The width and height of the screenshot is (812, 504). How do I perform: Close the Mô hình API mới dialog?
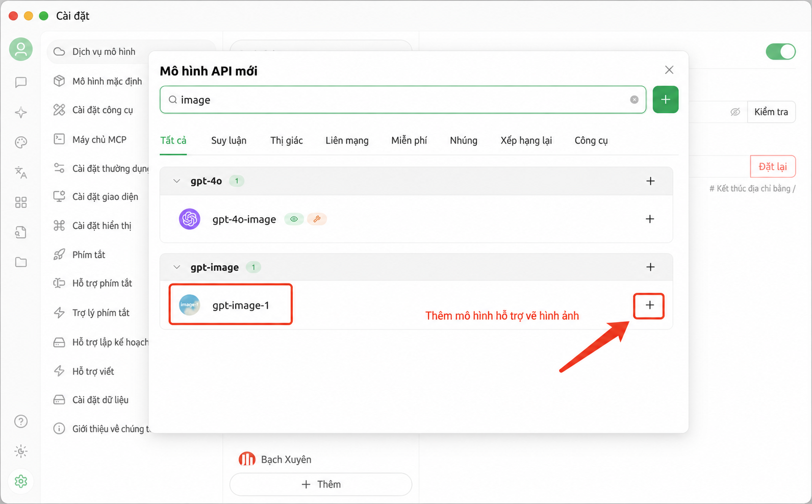tap(669, 70)
